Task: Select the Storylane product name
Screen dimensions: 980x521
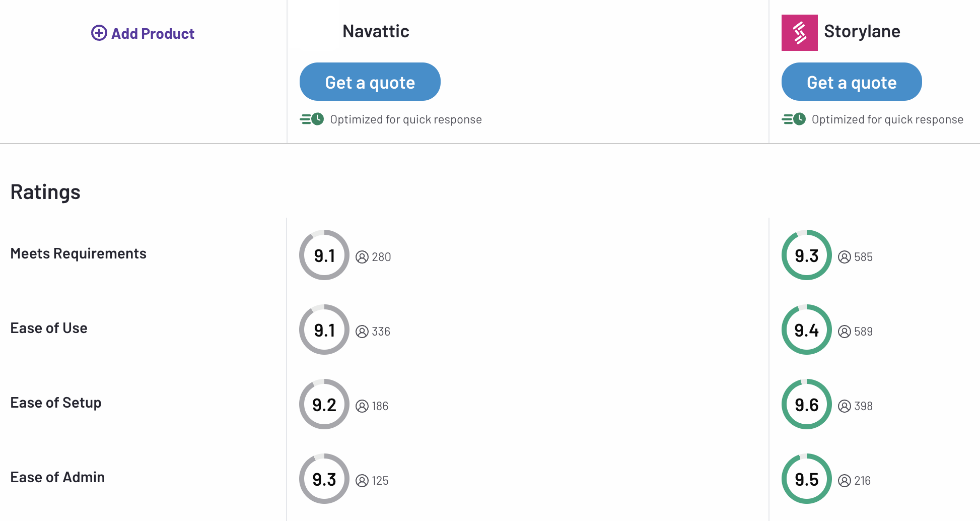Action: (x=862, y=31)
